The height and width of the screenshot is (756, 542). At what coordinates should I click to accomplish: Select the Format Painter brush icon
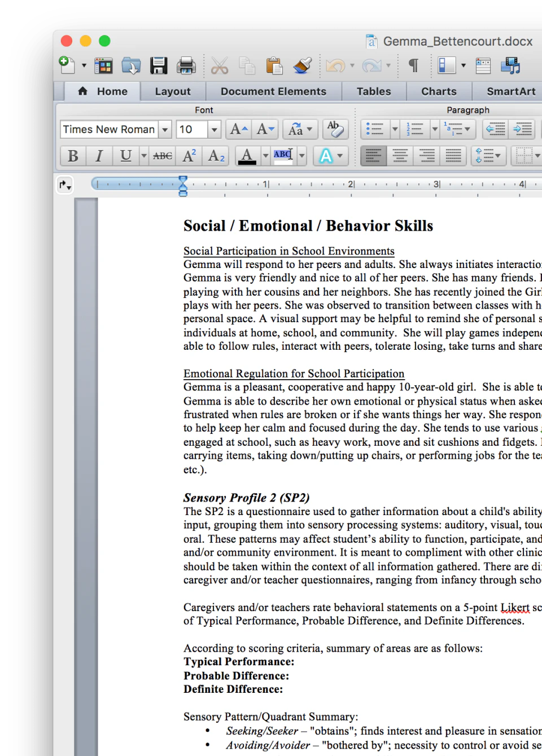point(303,66)
